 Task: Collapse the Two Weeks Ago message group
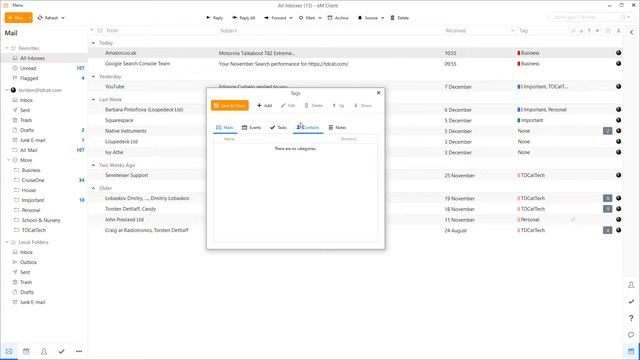coord(93,165)
